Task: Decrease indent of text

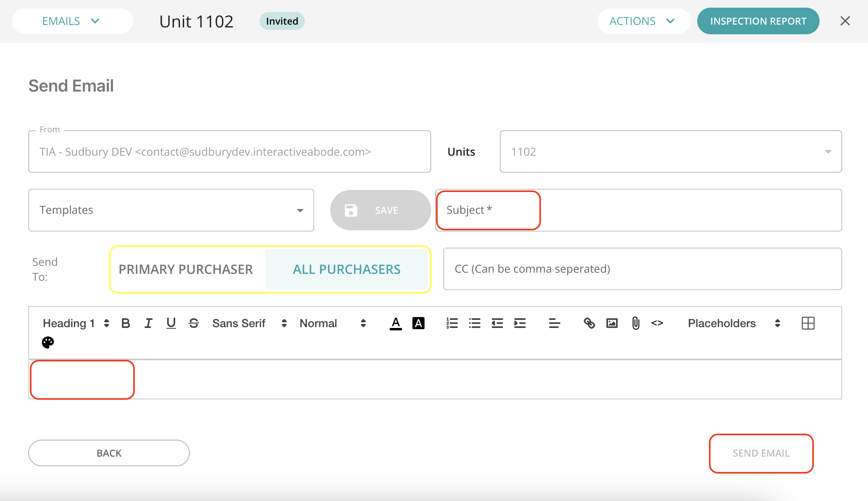Action: click(497, 323)
